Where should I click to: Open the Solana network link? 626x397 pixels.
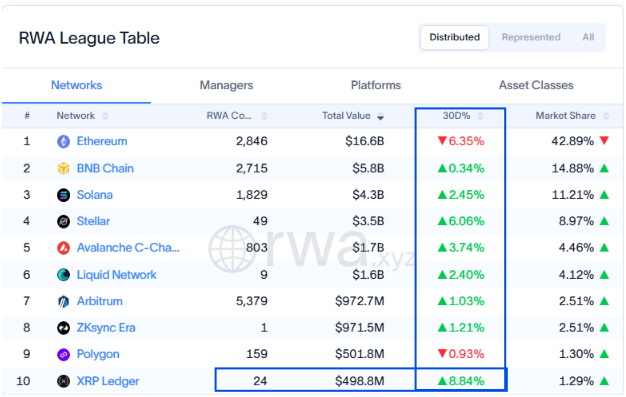95,195
